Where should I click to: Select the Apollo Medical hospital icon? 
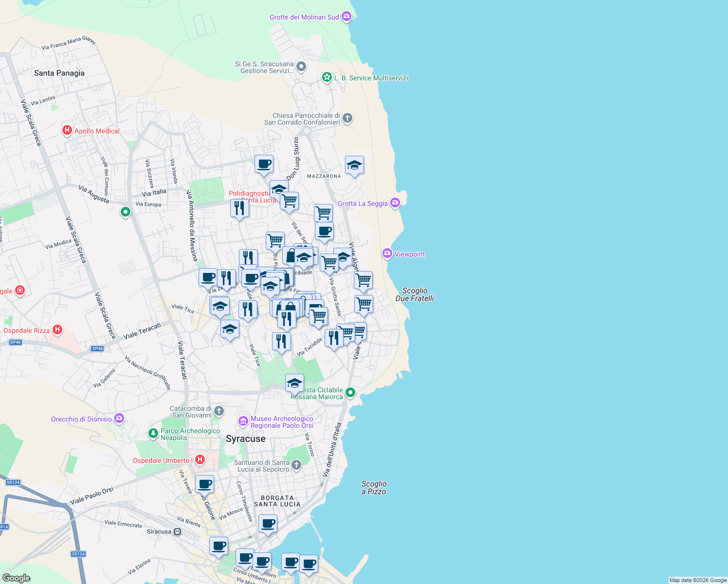[x=67, y=130]
